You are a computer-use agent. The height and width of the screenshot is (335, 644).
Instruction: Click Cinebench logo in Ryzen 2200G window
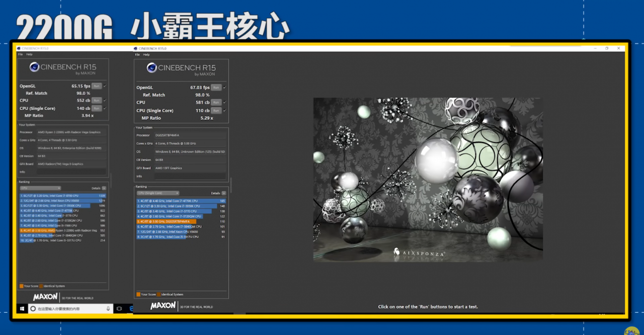click(63, 68)
